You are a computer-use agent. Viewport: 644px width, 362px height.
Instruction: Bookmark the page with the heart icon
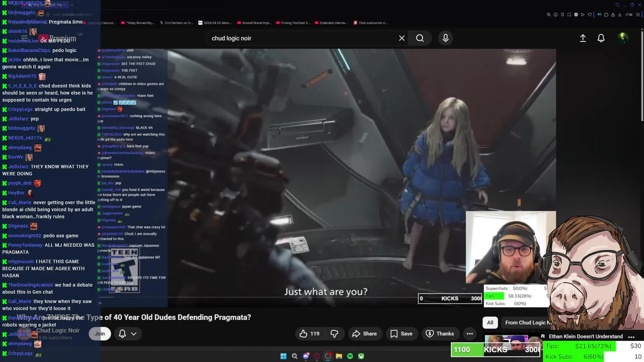click(x=590, y=15)
